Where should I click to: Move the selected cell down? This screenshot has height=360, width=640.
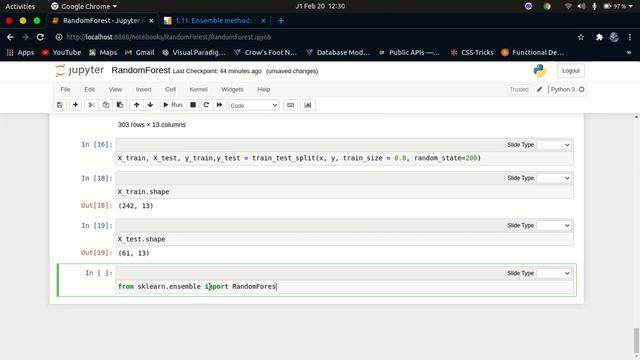(x=150, y=105)
